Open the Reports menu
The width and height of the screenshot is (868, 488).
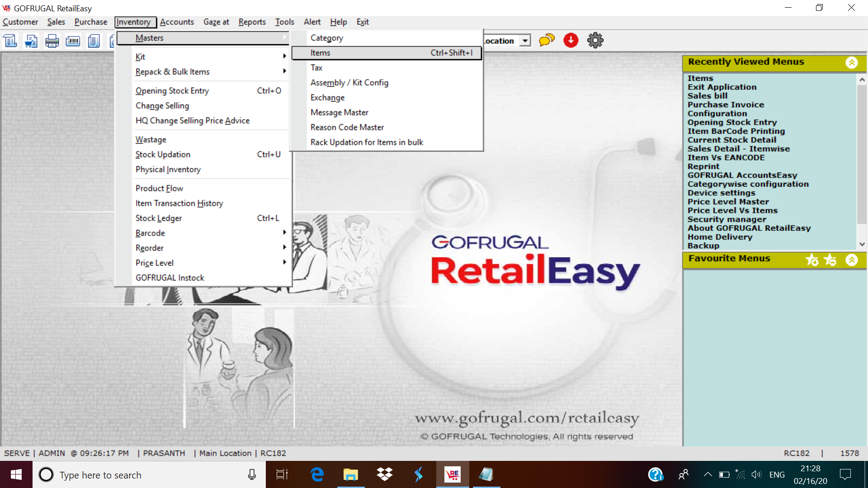coord(252,22)
